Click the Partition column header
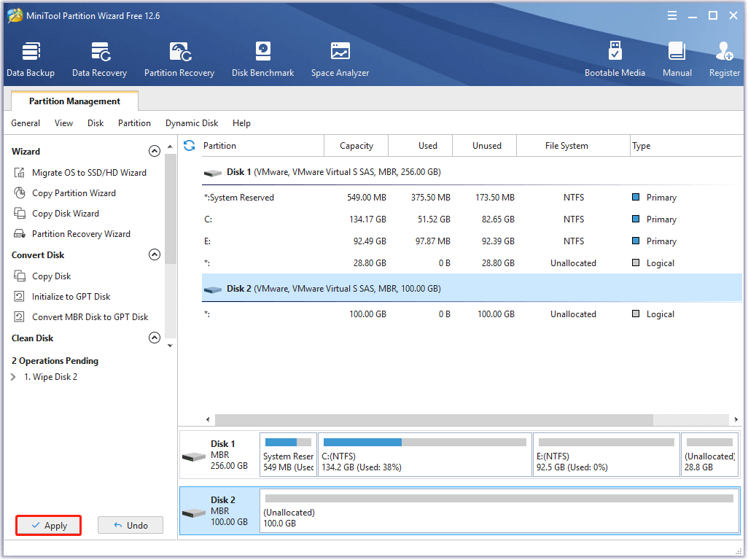 262,146
